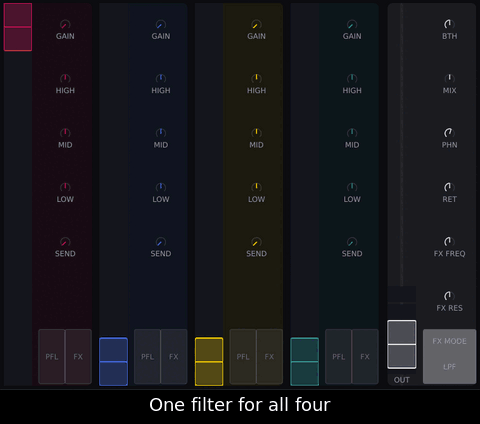Screen dimensions: 480x424
Task: Toggle PFL on the red channel
Action: coord(52,357)
